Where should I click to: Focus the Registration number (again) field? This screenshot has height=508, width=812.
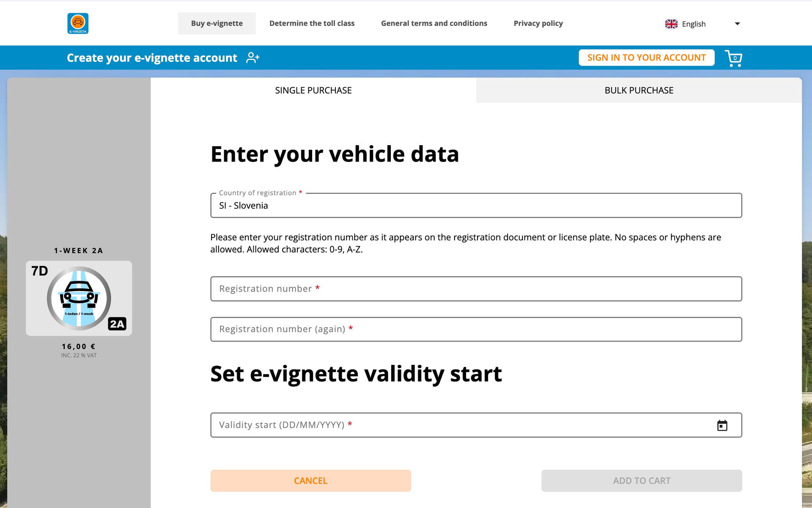point(476,330)
